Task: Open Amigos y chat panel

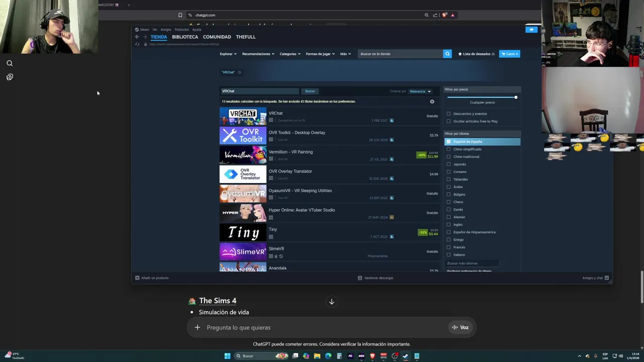Action: coord(595,278)
